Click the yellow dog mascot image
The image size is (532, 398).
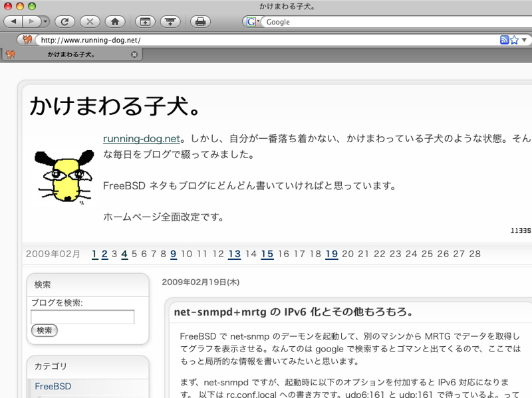point(64,177)
